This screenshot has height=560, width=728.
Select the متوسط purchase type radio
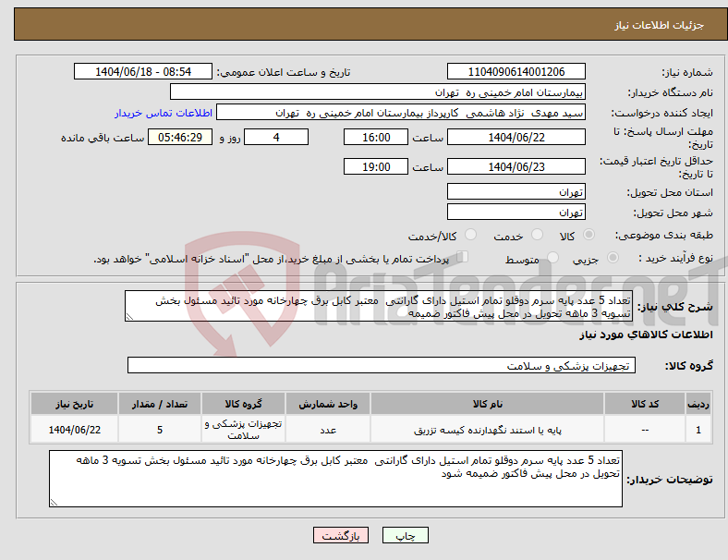pyautogui.click(x=552, y=257)
